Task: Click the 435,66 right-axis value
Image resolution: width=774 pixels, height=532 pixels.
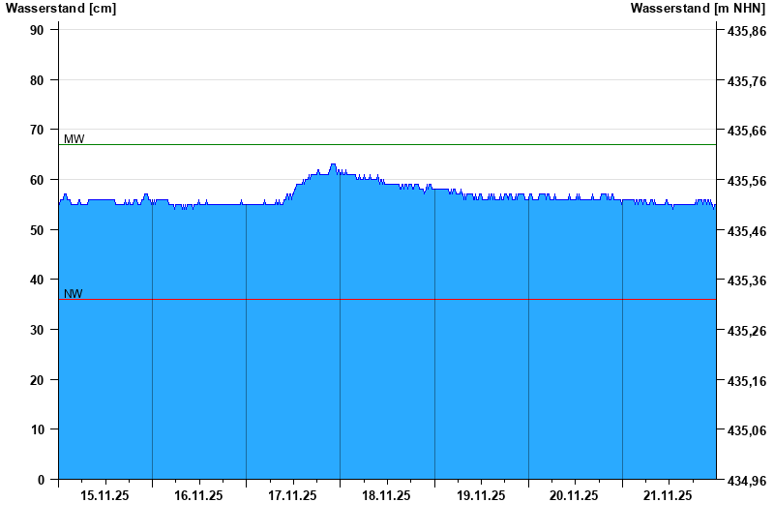Action: pos(747,131)
